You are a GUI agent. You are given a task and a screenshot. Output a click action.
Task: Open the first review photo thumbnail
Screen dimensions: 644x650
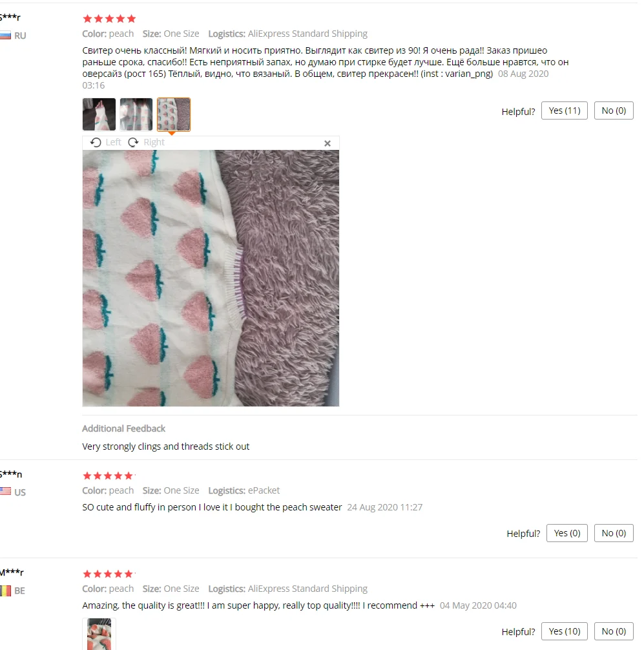(x=99, y=114)
